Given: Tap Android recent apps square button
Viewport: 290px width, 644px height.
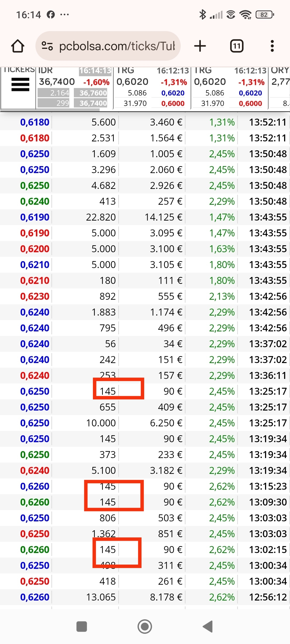Looking at the screenshot, I should (x=82, y=627).
